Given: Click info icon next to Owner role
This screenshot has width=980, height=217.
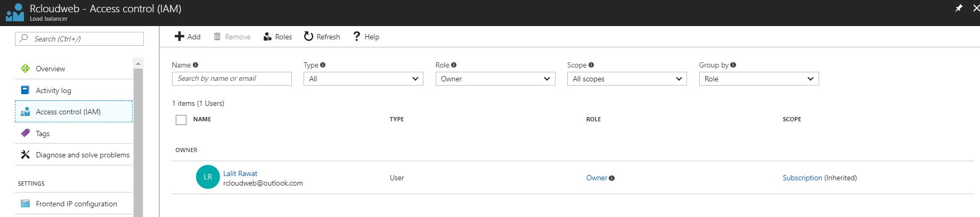Looking at the screenshot, I should pyautogui.click(x=612, y=178).
